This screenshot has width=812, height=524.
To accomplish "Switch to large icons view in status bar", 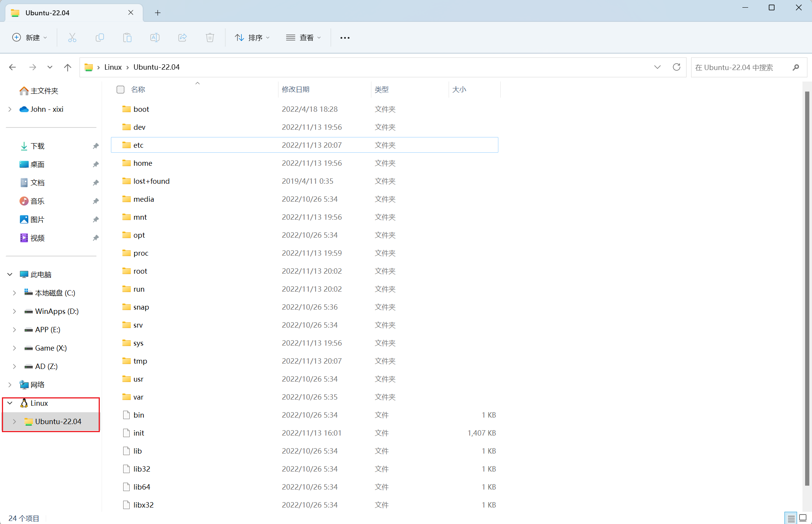I will tap(803, 518).
